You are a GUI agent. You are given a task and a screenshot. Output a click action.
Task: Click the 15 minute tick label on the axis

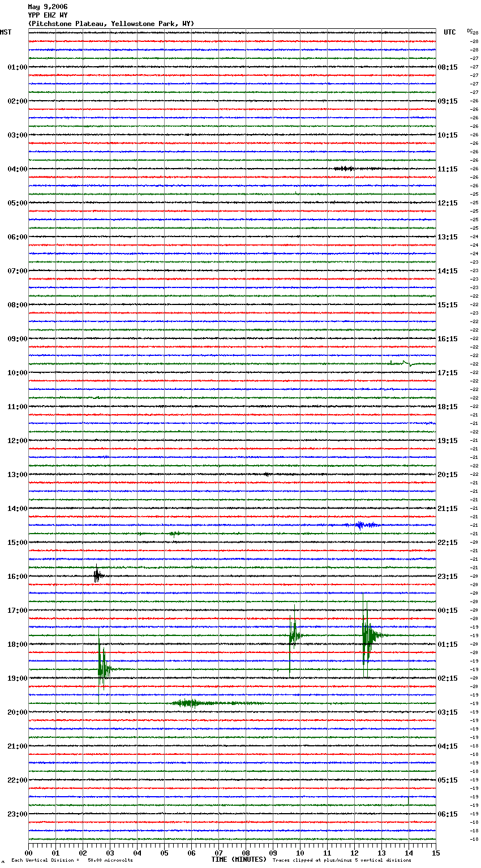[x=436, y=853]
